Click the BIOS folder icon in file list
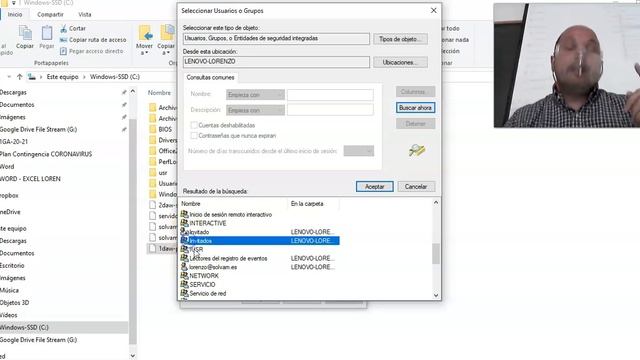Viewport: 640px width, 360px height. [x=153, y=129]
